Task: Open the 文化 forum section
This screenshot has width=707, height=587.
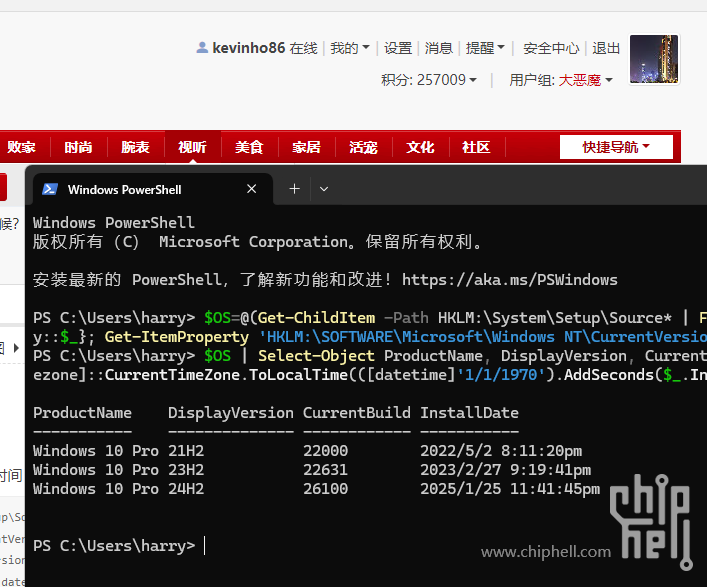Action: click(420, 147)
